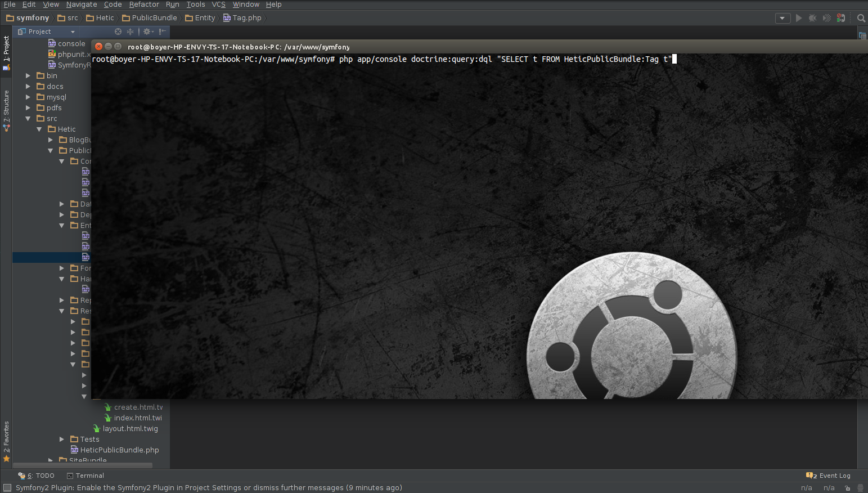Click Run with Coverage icon
The image size is (868, 493).
point(826,18)
